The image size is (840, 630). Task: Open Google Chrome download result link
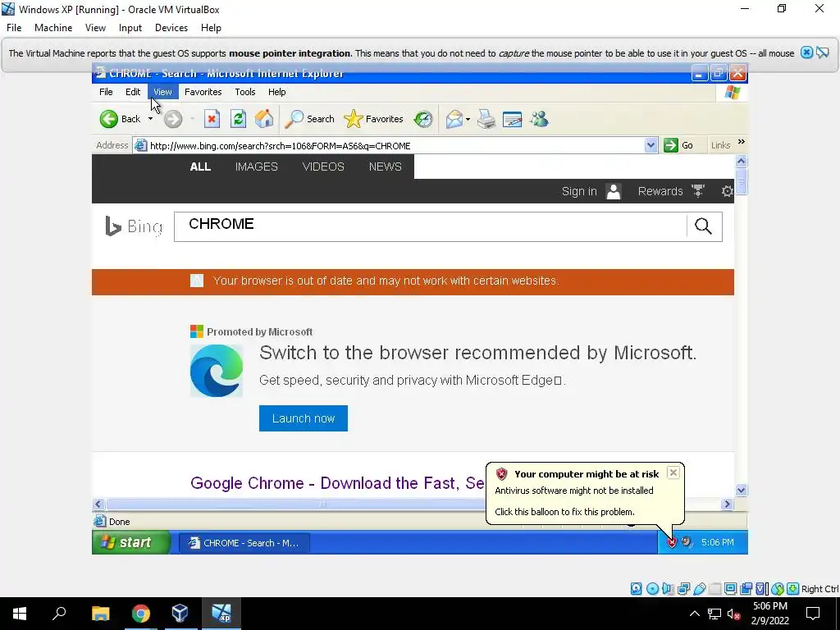point(337,483)
